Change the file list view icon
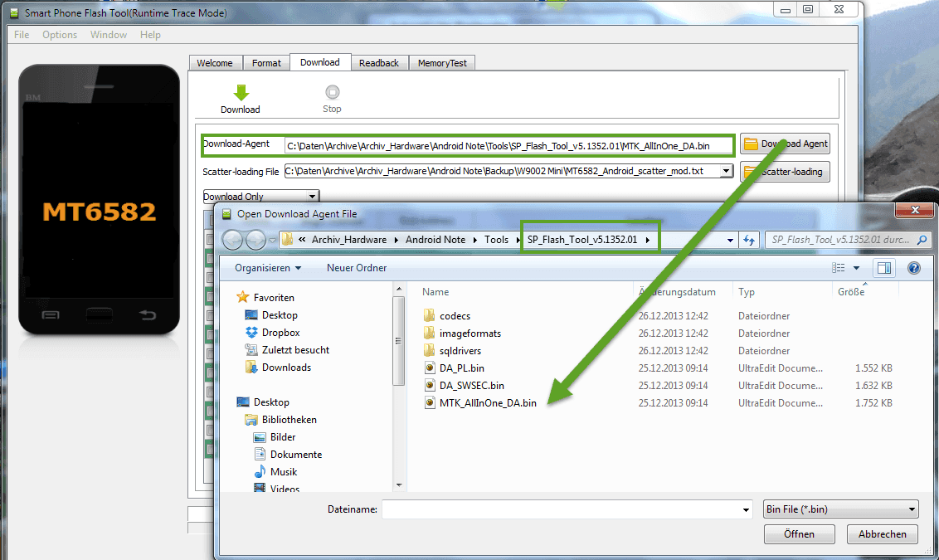 click(839, 268)
